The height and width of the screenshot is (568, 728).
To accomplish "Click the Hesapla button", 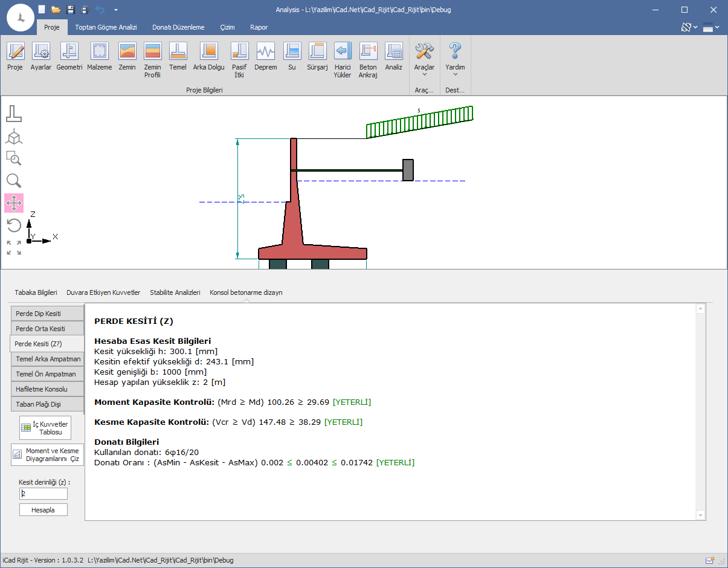I will tap(43, 510).
